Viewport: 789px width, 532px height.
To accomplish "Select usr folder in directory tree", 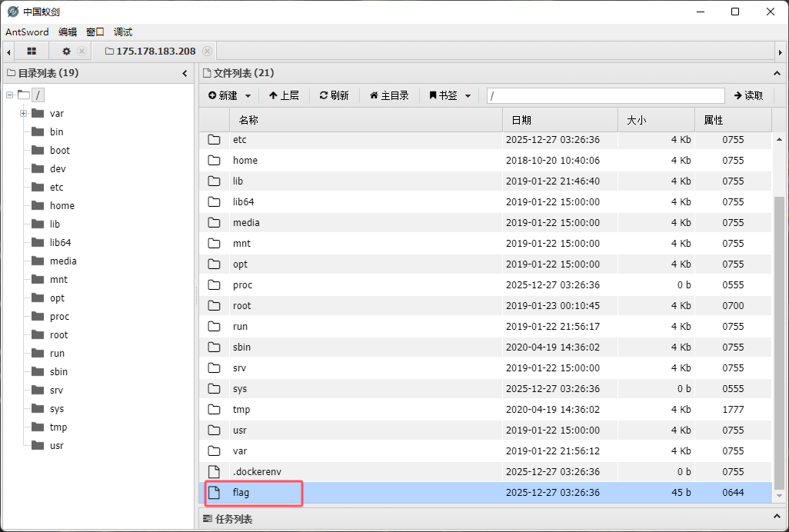I will [x=56, y=446].
